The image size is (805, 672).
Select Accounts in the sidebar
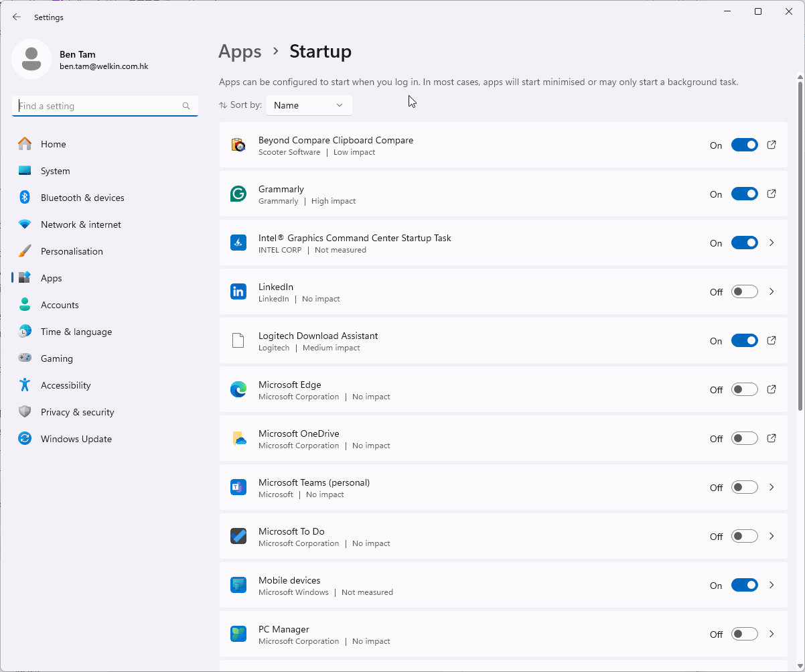pos(105,305)
